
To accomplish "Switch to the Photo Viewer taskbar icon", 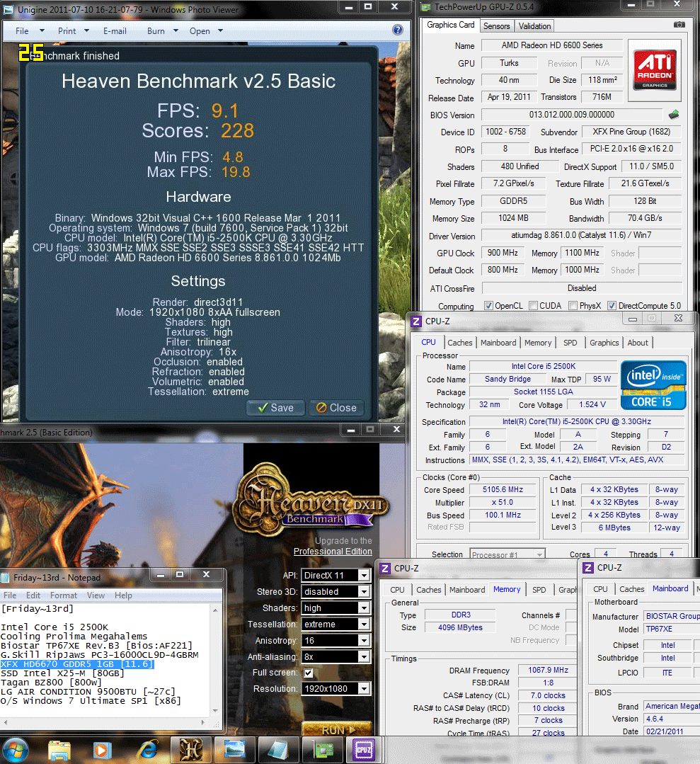I will pyautogui.click(x=234, y=750).
